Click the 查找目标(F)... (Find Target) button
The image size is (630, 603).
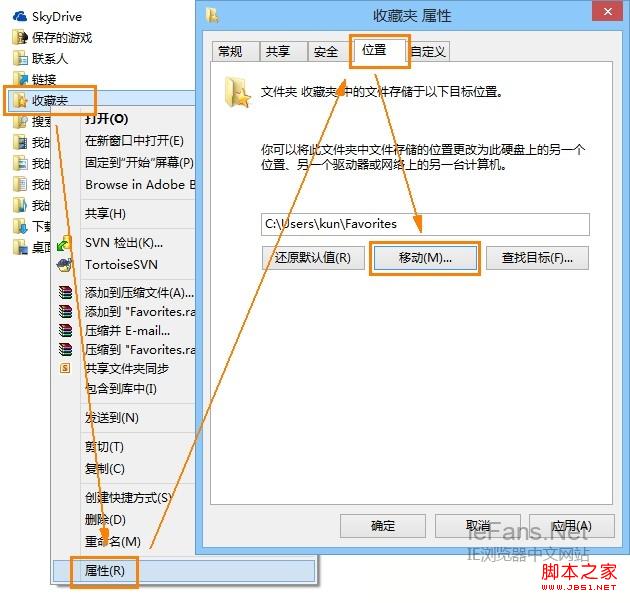click(x=537, y=258)
